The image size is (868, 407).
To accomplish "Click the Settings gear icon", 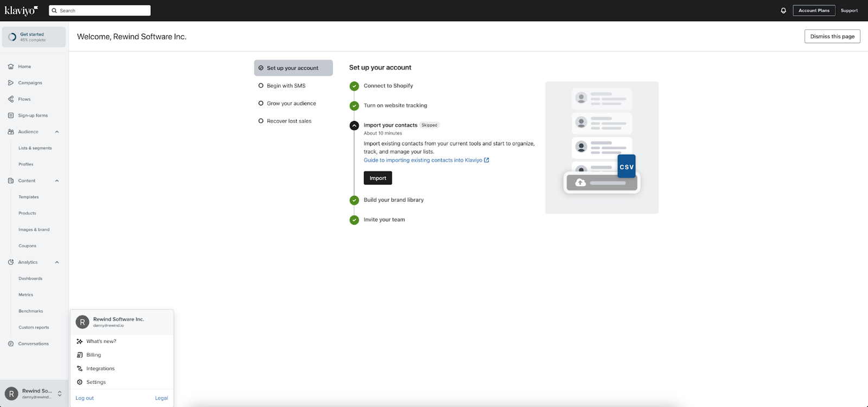I will click(x=80, y=382).
